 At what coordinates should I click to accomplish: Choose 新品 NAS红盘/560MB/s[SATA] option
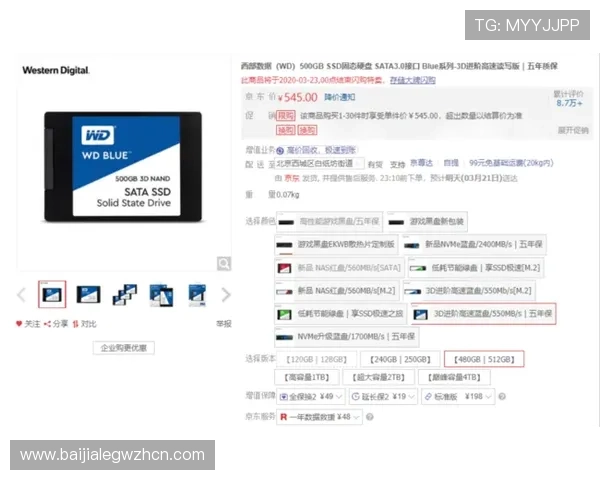tap(339, 268)
